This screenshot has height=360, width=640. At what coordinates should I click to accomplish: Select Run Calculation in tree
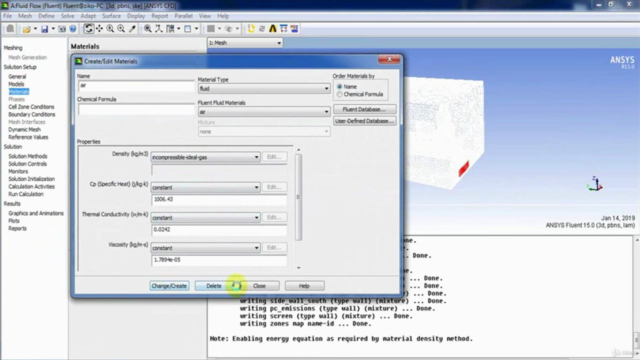(26, 194)
